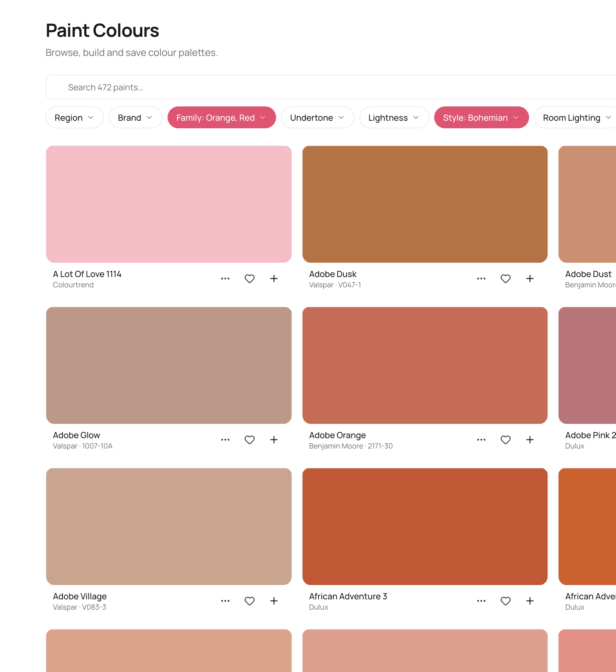Add Adobe Dusk to a palette
This screenshot has width=616, height=672.
point(530,279)
